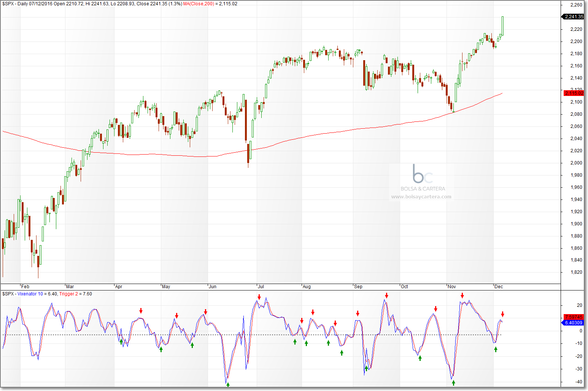Pick the 1,920 value on the price axis
The width and height of the screenshot is (588, 391).
[x=577, y=212]
